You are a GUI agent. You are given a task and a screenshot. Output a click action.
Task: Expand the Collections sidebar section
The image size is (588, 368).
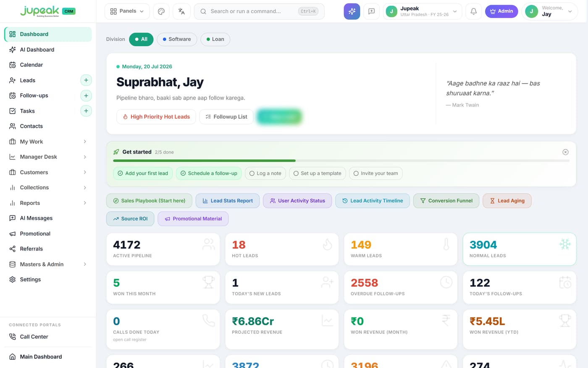(48, 188)
